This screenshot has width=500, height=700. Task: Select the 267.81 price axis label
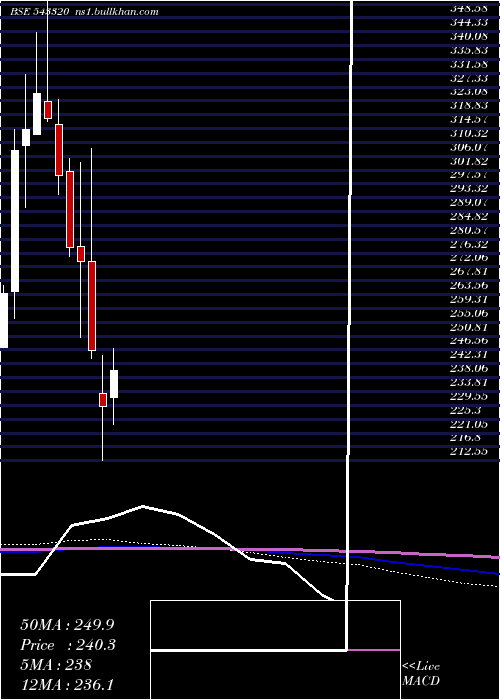tap(469, 271)
